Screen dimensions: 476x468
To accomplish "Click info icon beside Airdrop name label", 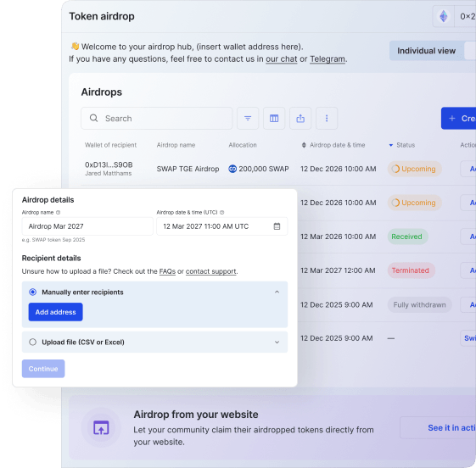I will coord(59,212).
